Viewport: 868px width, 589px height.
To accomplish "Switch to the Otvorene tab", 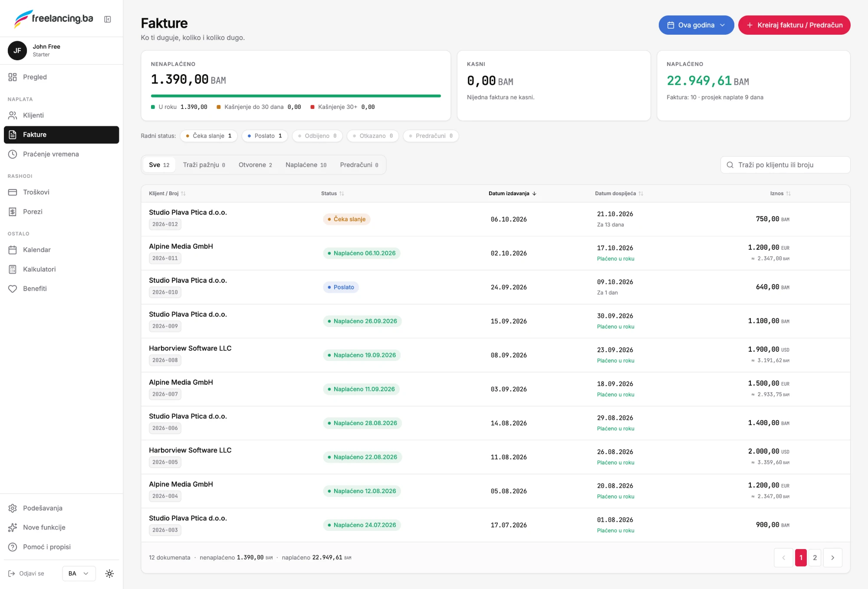I will 255,165.
